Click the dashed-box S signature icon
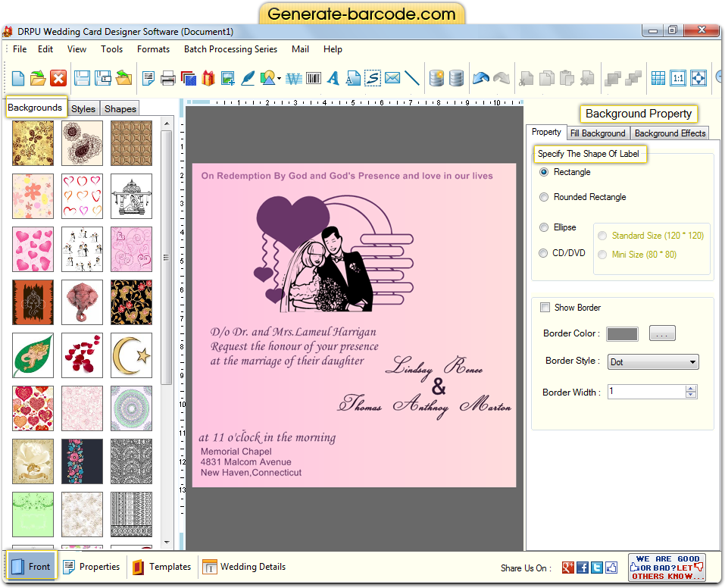The height and width of the screenshot is (588, 725). coord(373,78)
